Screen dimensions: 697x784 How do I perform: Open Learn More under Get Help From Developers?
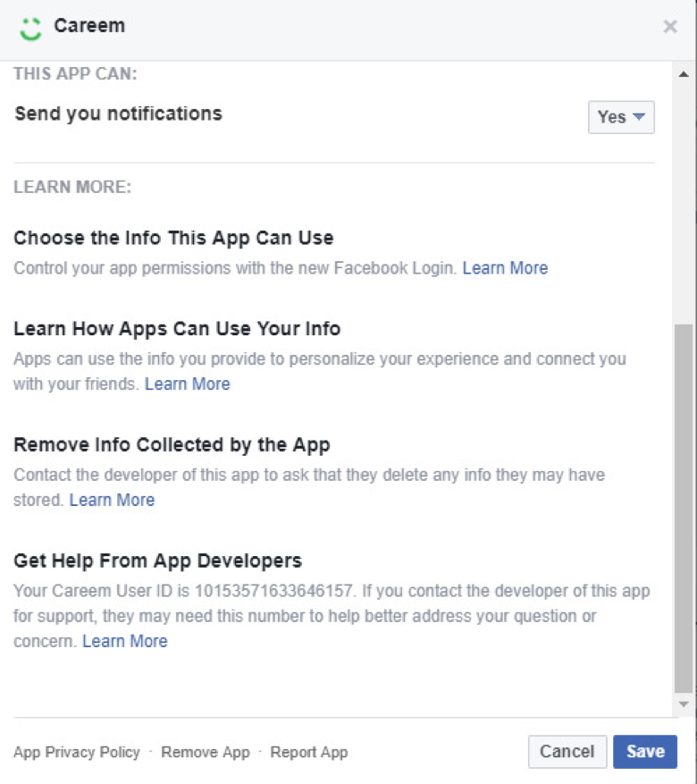tap(124, 642)
